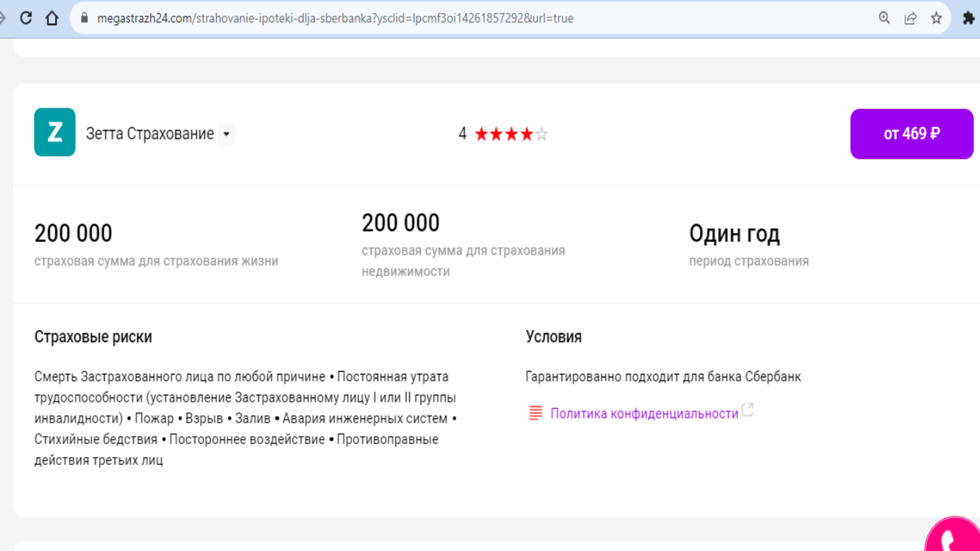Select the 200 000 life insurance sum
The height and width of the screenshot is (551, 980).
pos(73,233)
